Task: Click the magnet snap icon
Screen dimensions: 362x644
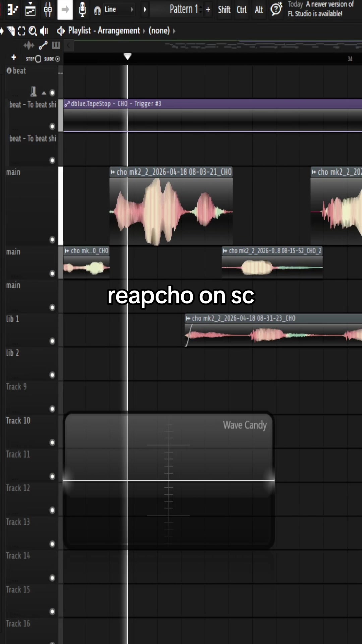Action: point(97,11)
